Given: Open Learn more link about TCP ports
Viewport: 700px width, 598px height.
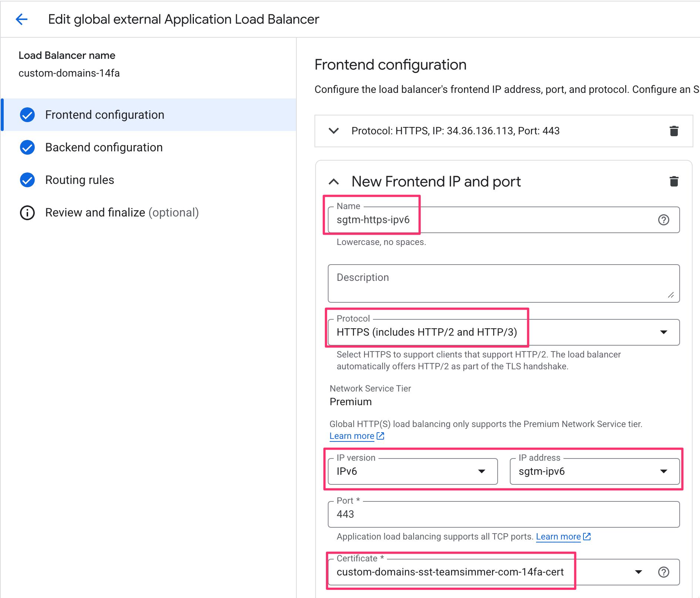Looking at the screenshot, I should tap(558, 537).
